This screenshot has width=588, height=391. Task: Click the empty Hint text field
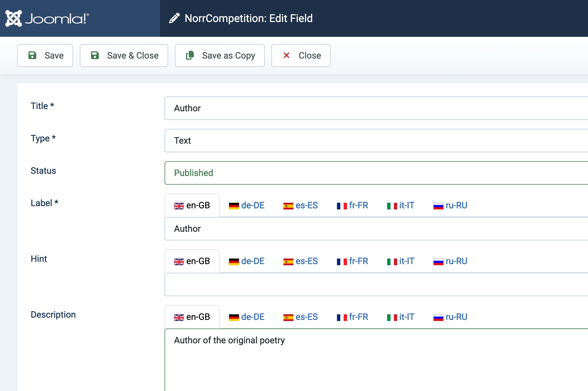376,284
